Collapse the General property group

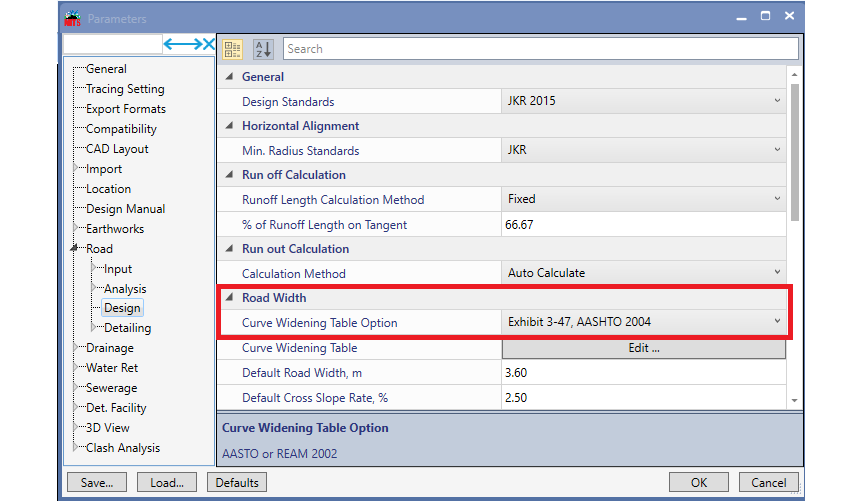tap(229, 76)
